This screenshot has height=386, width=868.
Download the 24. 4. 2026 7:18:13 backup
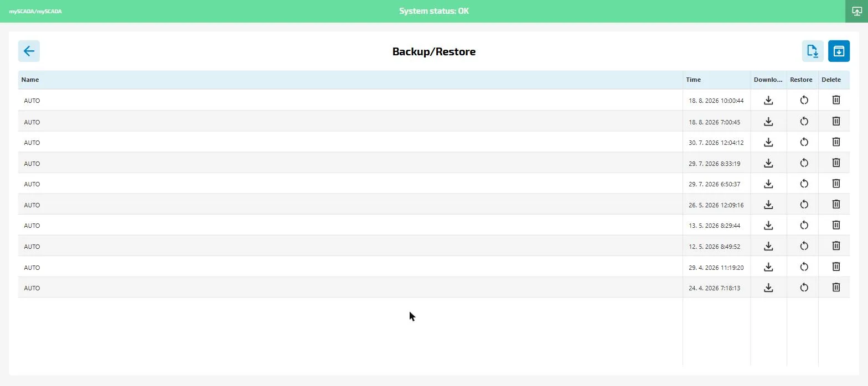[768, 288]
